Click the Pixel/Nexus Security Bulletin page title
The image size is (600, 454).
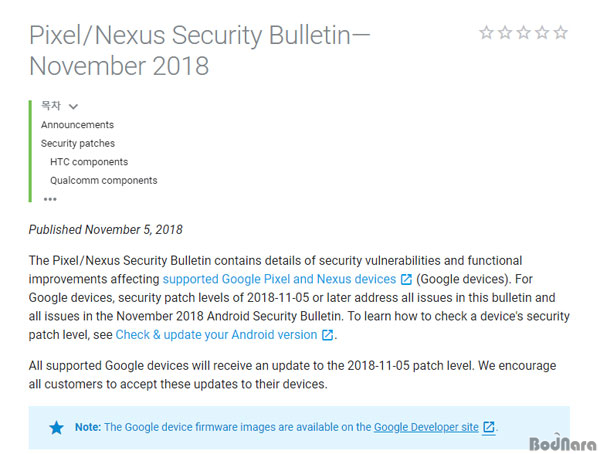200,50
